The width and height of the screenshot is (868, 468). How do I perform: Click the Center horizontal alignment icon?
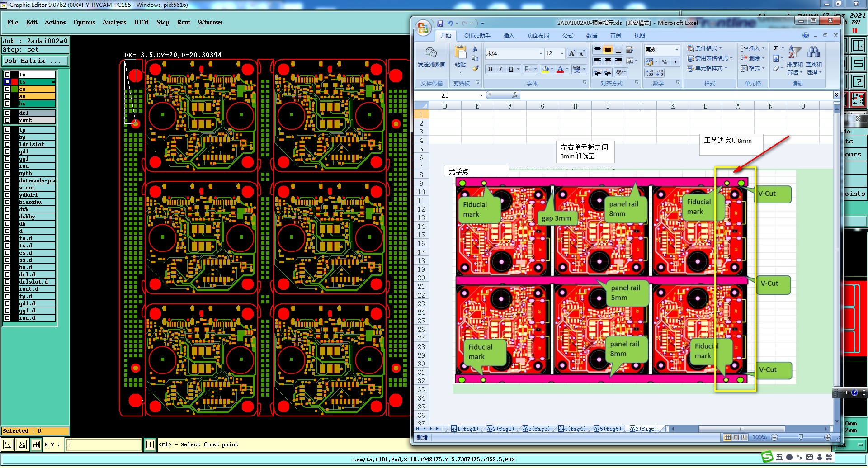pyautogui.click(x=608, y=61)
